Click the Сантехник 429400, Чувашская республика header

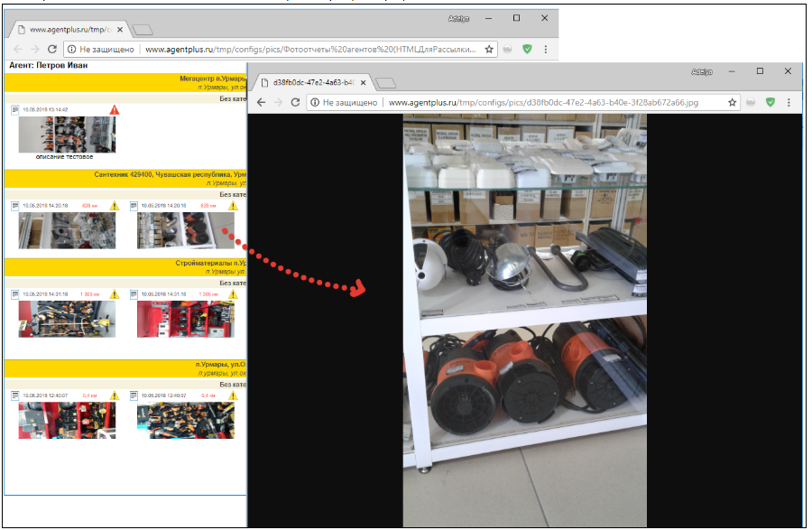125,178
